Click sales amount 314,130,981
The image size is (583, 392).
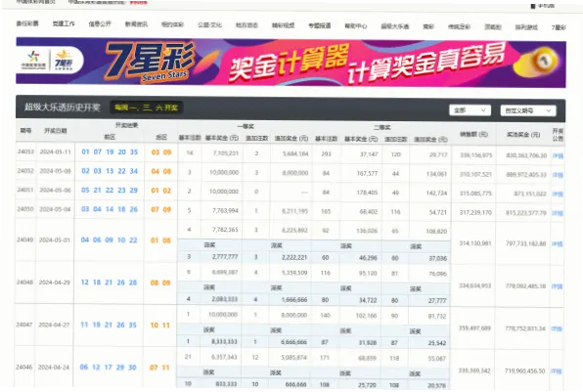(474, 243)
